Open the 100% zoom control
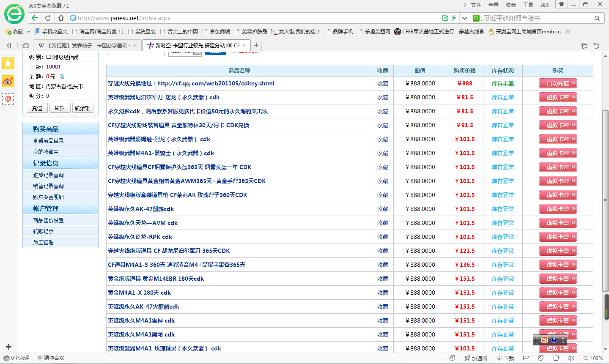Image resolution: width=609 pixels, height=364 pixels. (x=593, y=358)
